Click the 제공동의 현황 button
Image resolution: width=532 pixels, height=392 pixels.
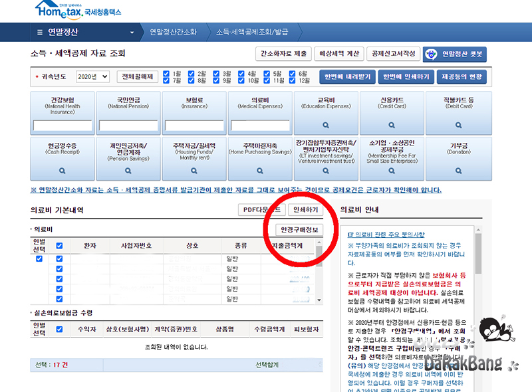462,77
